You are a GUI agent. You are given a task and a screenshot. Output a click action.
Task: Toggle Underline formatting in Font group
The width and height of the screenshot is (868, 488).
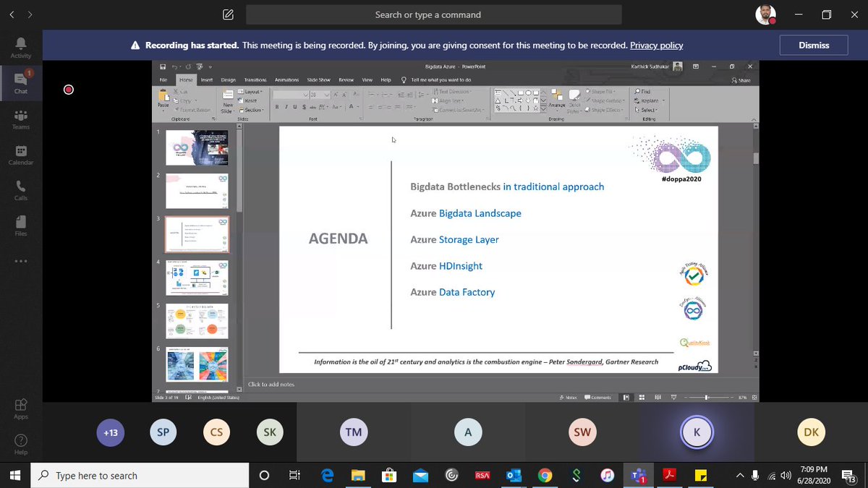tap(294, 107)
